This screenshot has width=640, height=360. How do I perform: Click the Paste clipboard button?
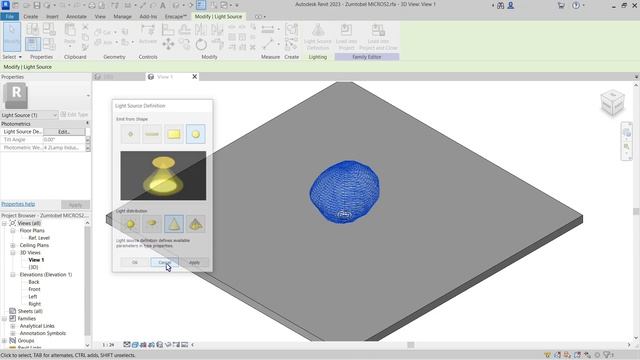coord(70,34)
